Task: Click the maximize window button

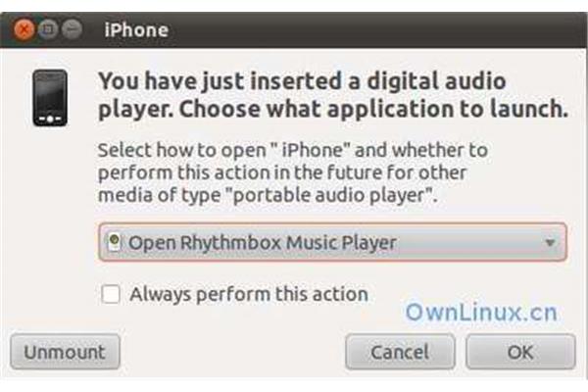Action: tap(48, 29)
